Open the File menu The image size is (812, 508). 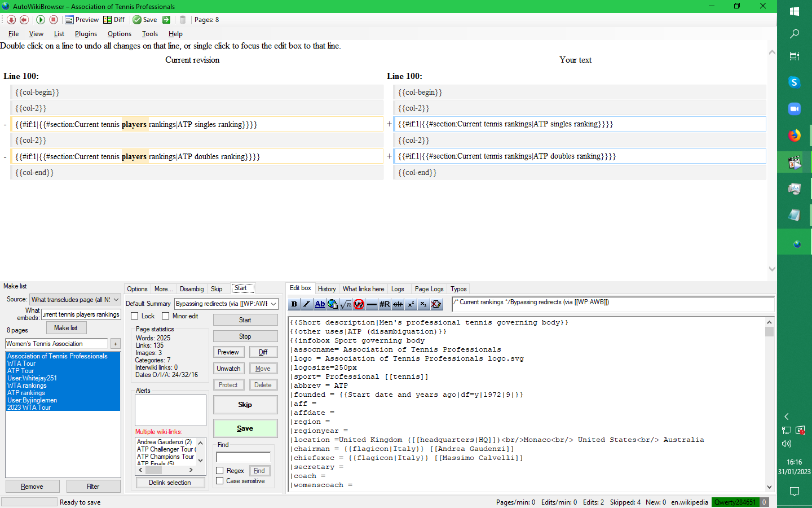click(x=14, y=34)
